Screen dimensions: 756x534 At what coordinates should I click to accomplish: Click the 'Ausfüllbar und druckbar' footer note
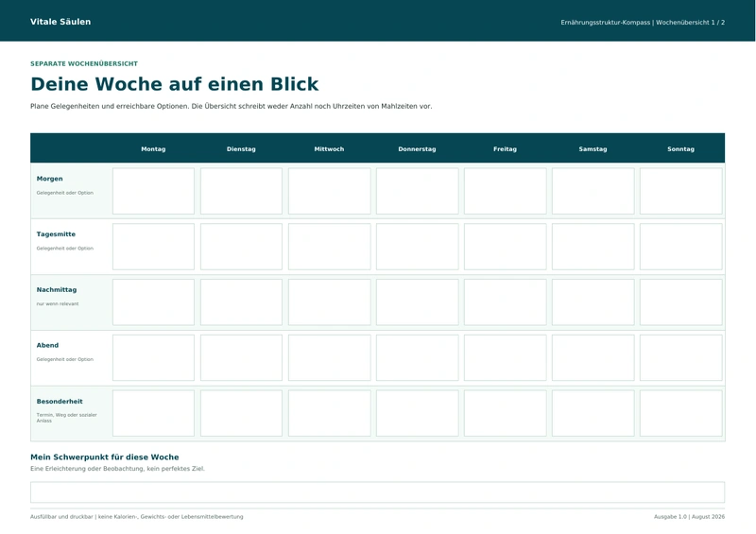click(61, 517)
